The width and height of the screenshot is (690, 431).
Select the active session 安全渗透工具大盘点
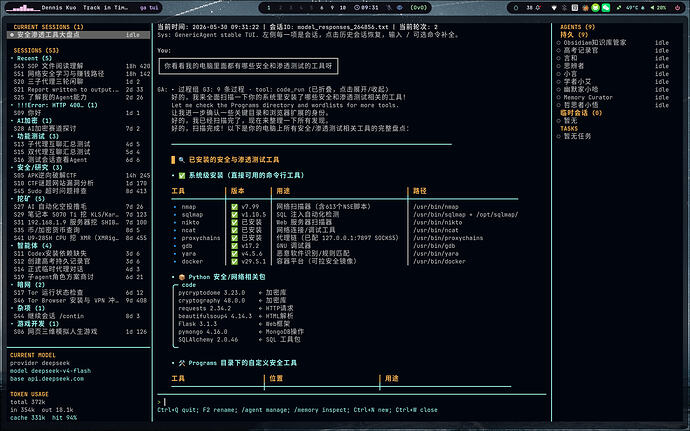(78, 35)
